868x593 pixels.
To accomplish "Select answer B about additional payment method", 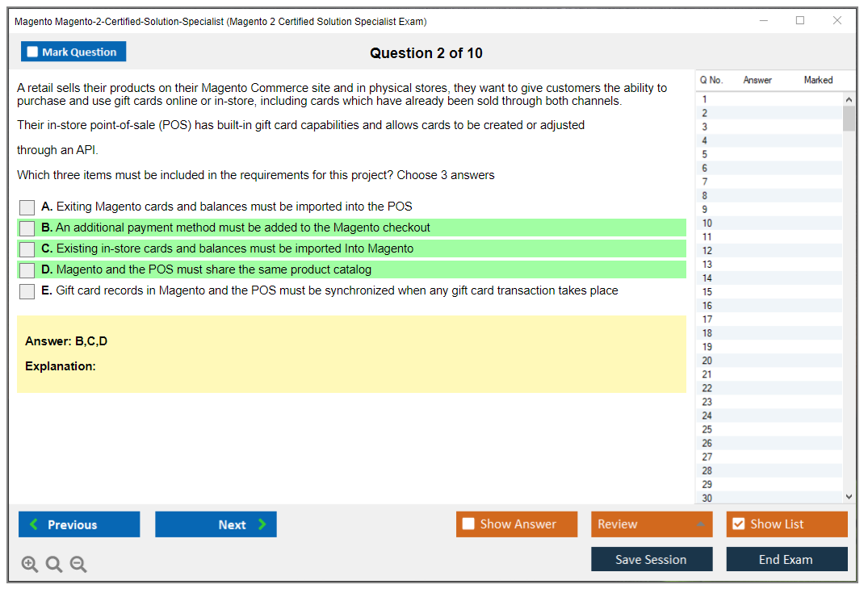I will pyautogui.click(x=27, y=228).
